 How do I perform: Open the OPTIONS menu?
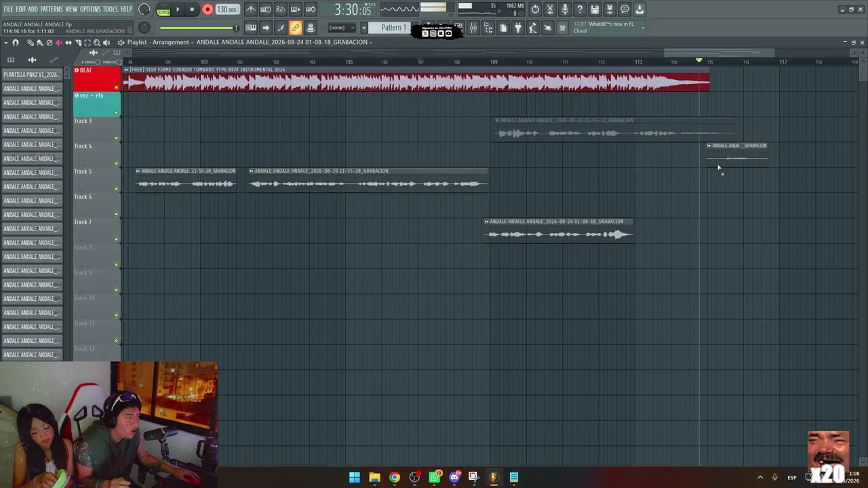point(90,9)
